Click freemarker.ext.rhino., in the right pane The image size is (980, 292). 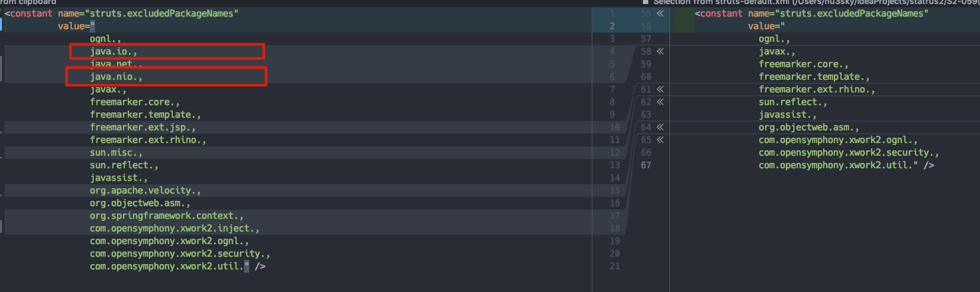click(x=817, y=89)
